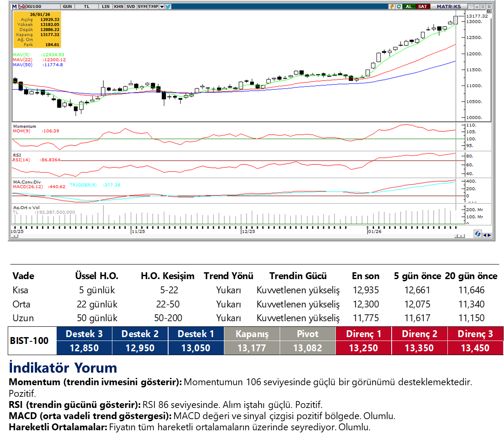Open the triangle window menu dropdown
The image size is (504, 438).
pos(471,6)
